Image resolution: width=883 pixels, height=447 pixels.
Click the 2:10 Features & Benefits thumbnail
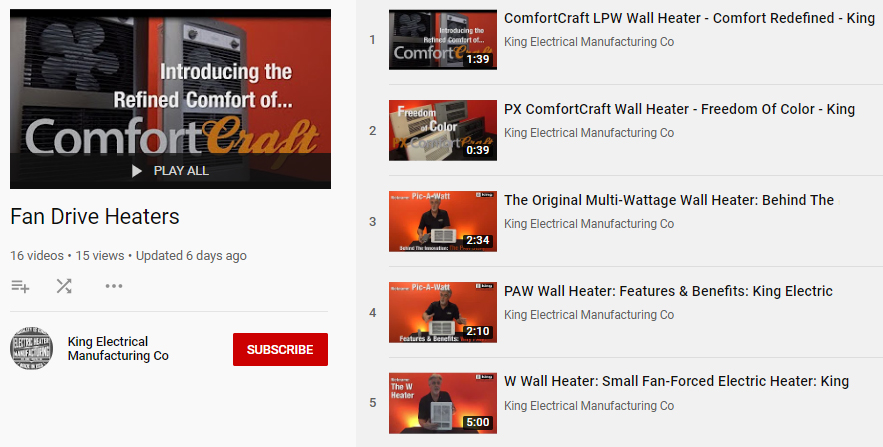(x=443, y=312)
